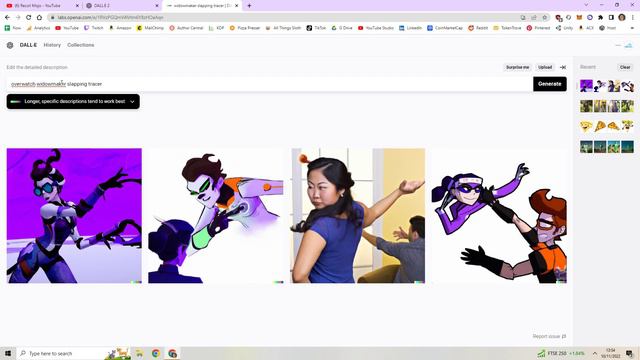This screenshot has height=360, width=640.
Task: Open the YouTube bookmark
Action: pos(67,28)
